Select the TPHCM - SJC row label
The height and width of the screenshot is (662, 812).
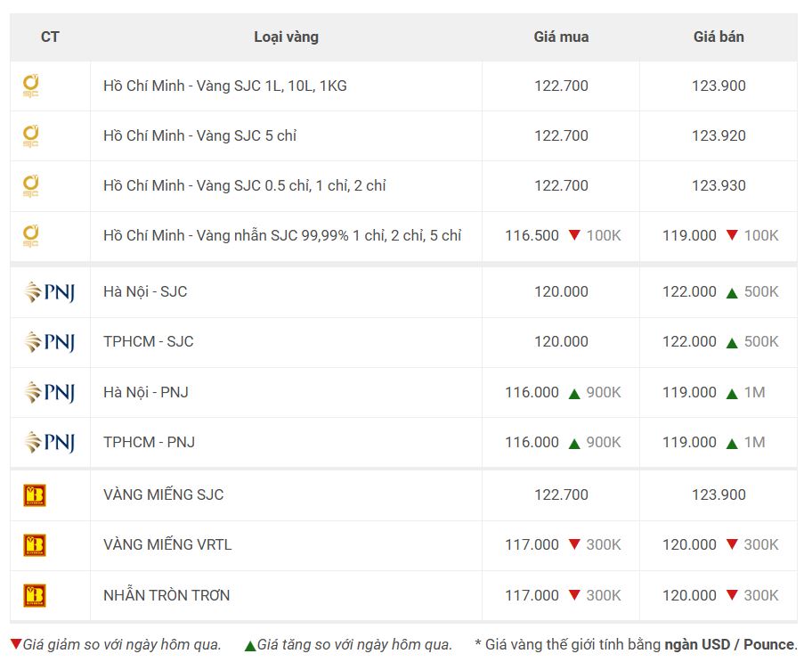(149, 341)
